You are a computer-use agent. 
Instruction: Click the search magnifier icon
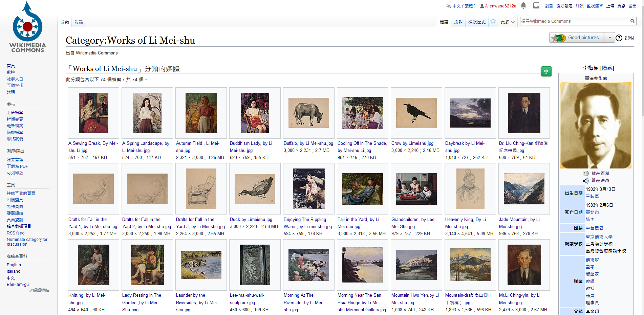click(632, 21)
